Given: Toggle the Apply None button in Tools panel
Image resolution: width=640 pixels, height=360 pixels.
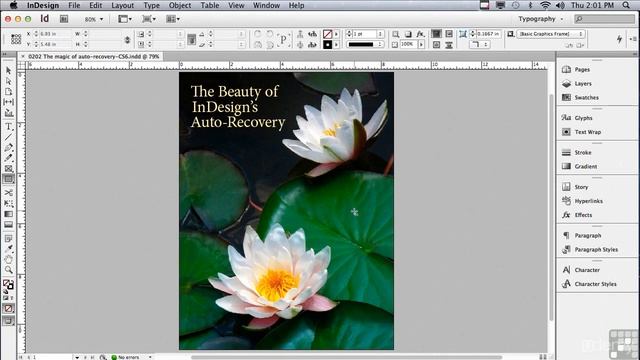Looking at the screenshot, I should [x=8, y=309].
